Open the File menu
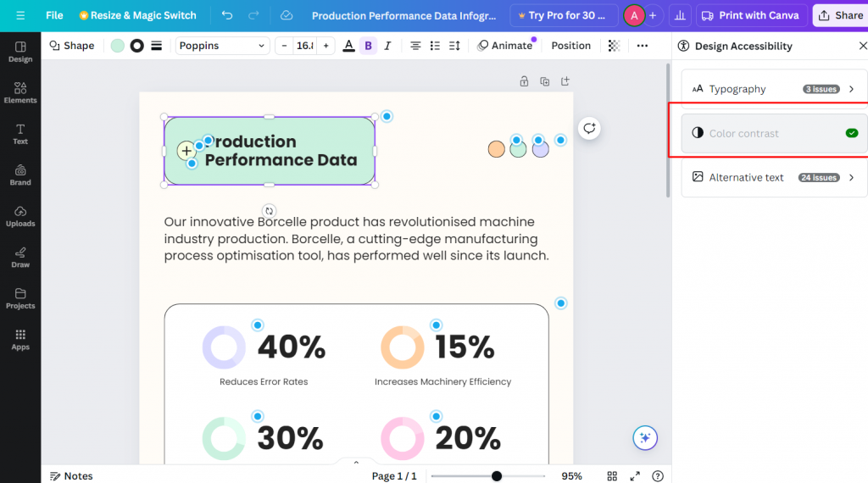Screen dimensions: 868x483 [54, 15]
